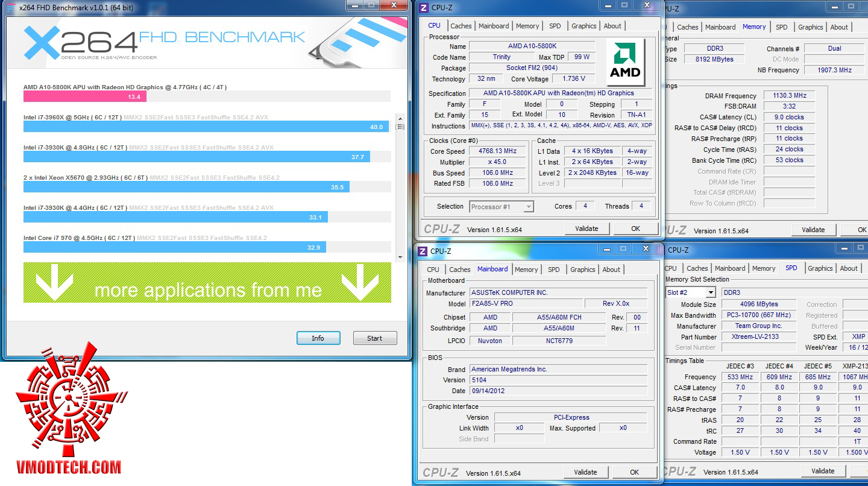Screen dimensions: 868x486
Task: Click the Code Name value 'Trinity'
Action: coord(502,57)
